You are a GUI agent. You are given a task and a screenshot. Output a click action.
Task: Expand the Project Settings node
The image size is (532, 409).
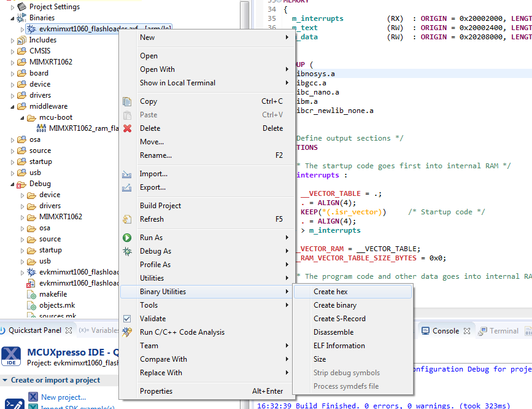[12, 7]
